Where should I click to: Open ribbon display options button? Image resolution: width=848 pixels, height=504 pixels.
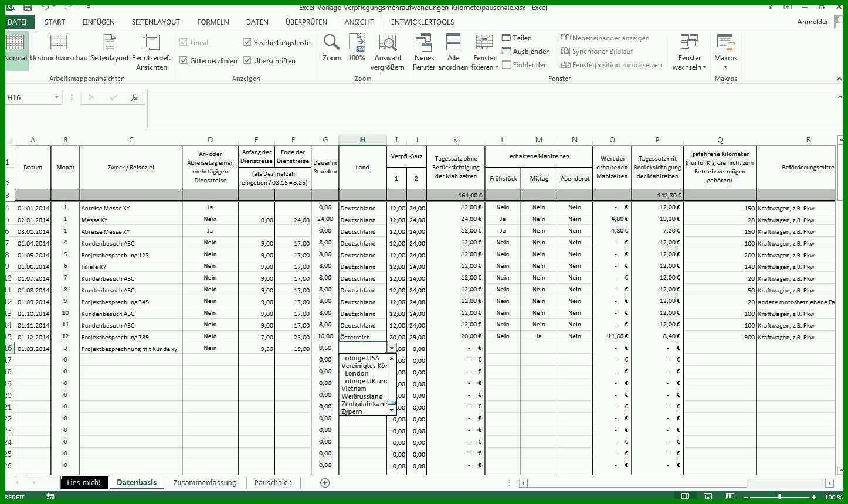click(788, 7)
